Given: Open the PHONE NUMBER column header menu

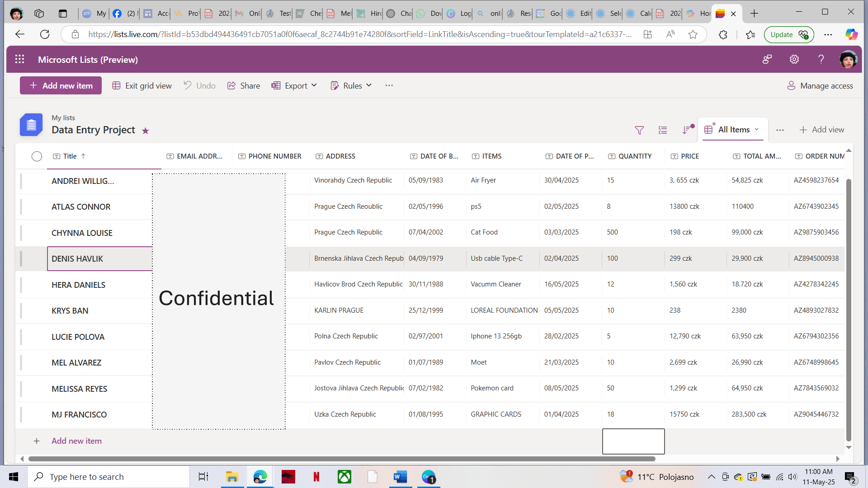Looking at the screenshot, I should [x=269, y=156].
